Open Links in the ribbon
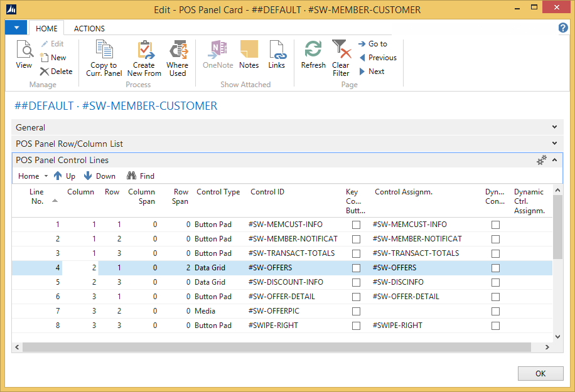Image resolution: width=575 pixels, height=392 pixels. (277, 55)
